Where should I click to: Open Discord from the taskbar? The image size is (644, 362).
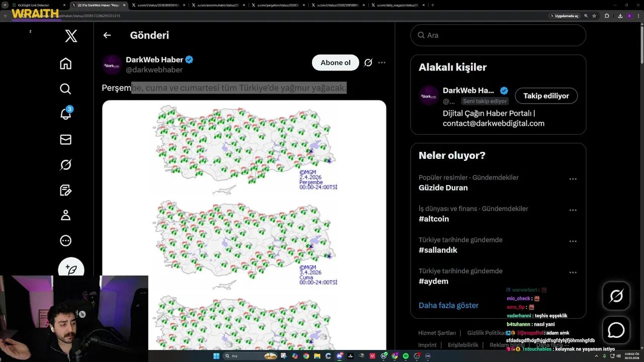(340, 356)
